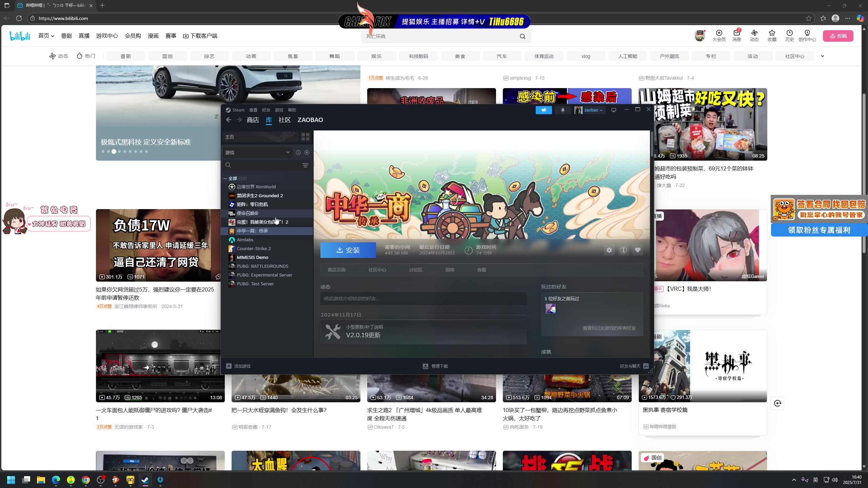868x488 pixels.
Task: Open 游戏 filter dropdown in Steam library
Action: point(257,152)
